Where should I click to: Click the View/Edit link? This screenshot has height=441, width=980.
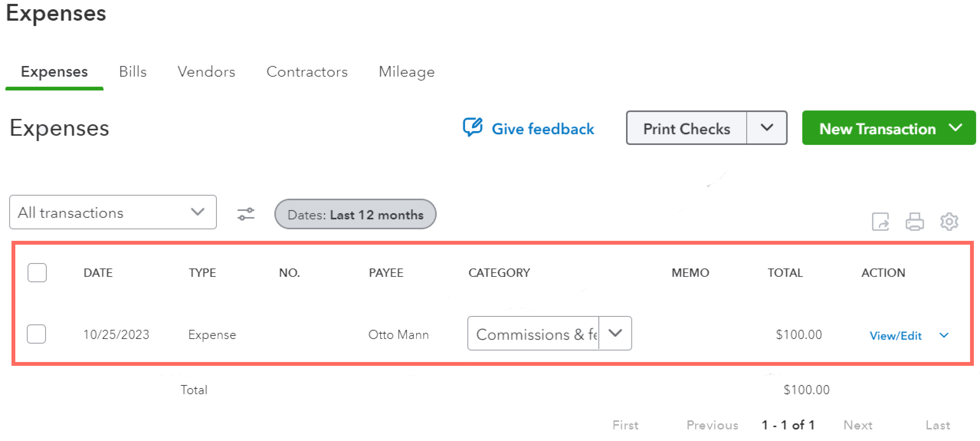895,336
